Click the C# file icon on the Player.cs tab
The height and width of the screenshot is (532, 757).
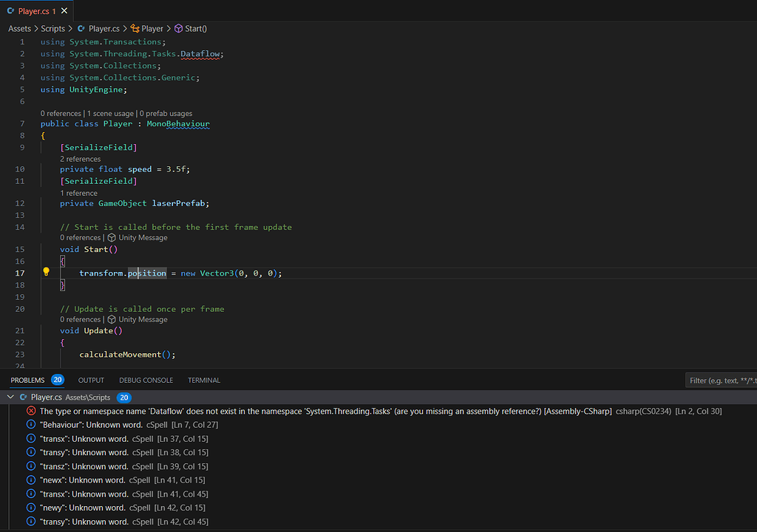(11, 11)
